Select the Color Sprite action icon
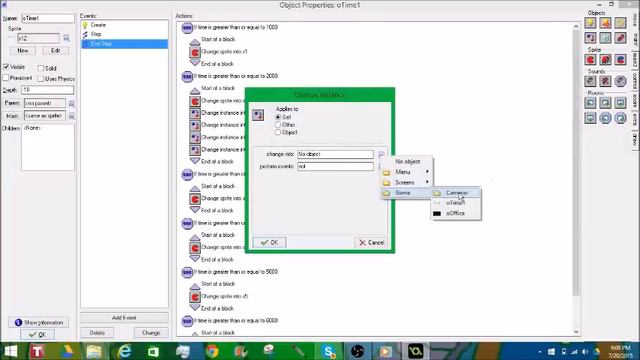Image resolution: width=640 pixels, height=360 pixels. (x=620, y=60)
